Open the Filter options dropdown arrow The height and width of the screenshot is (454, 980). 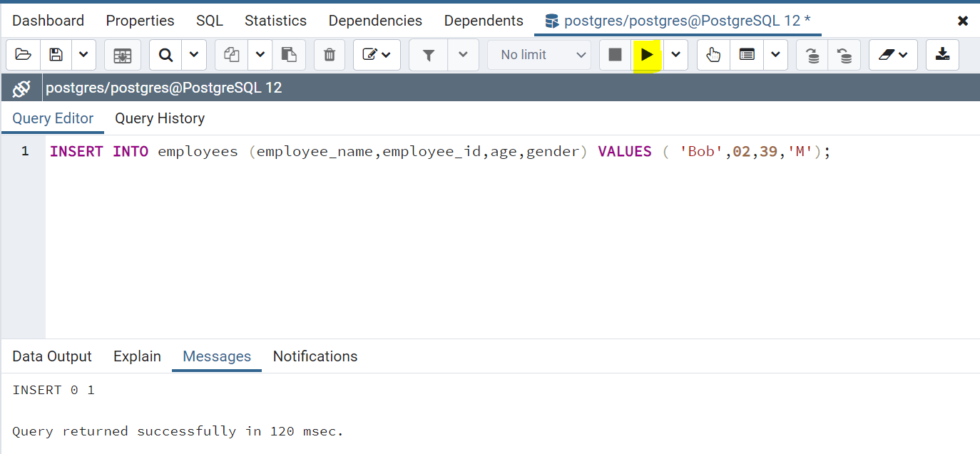[463, 55]
